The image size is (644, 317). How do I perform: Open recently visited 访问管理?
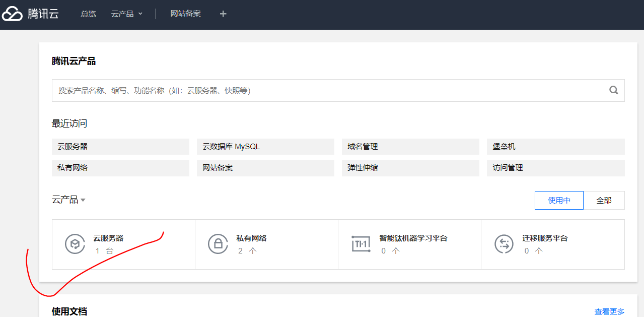click(556, 168)
